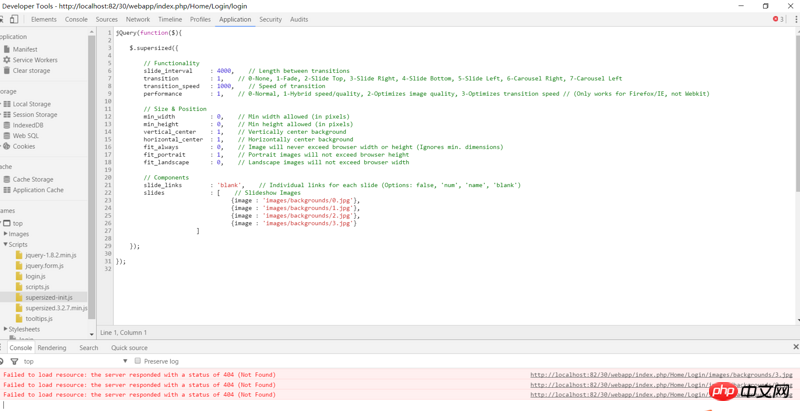
Task: Toggle the device toolbar icon
Action: coord(14,19)
